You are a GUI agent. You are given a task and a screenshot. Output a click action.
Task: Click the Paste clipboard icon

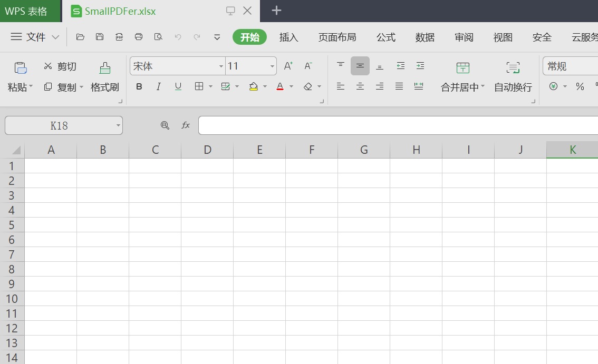point(20,68)
